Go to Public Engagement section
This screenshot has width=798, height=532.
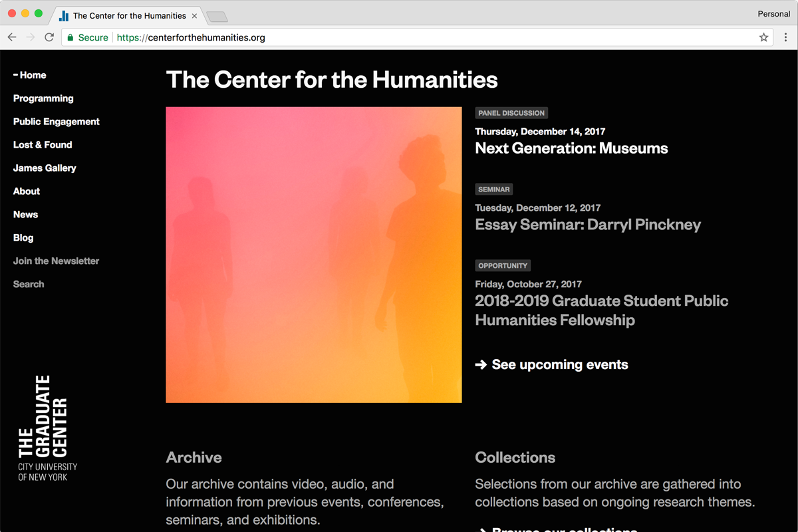tap(57, 122)
